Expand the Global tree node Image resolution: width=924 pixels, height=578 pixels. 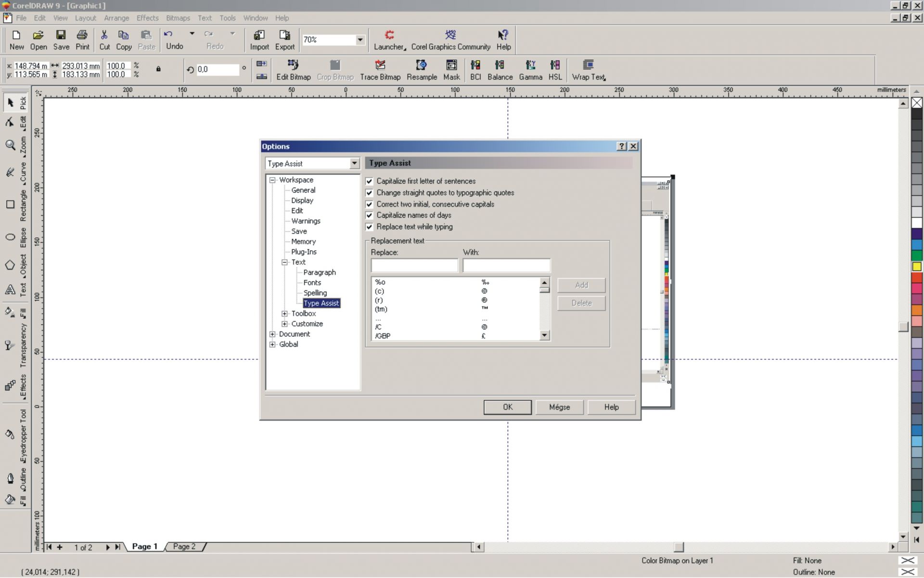tap(272, 344)
